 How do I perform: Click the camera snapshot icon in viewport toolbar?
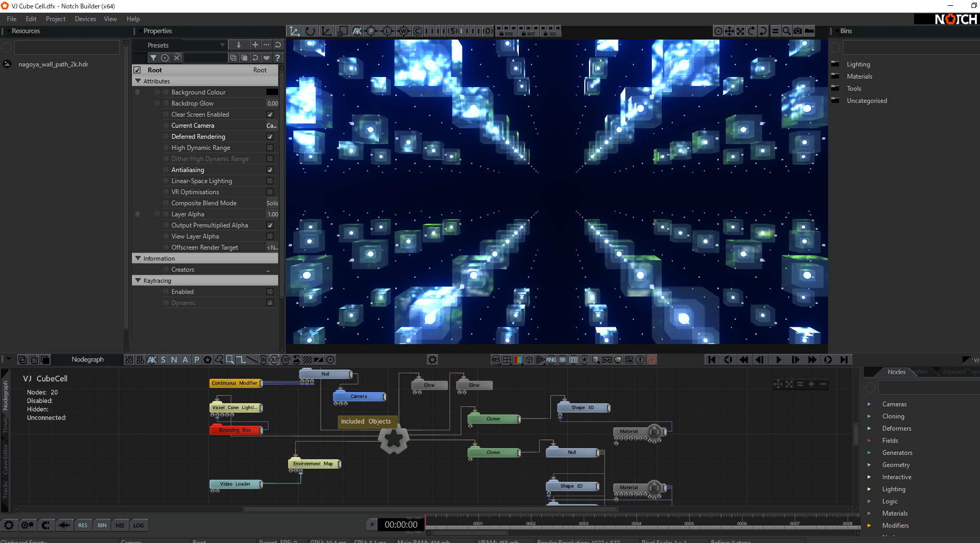click(798, 31)
